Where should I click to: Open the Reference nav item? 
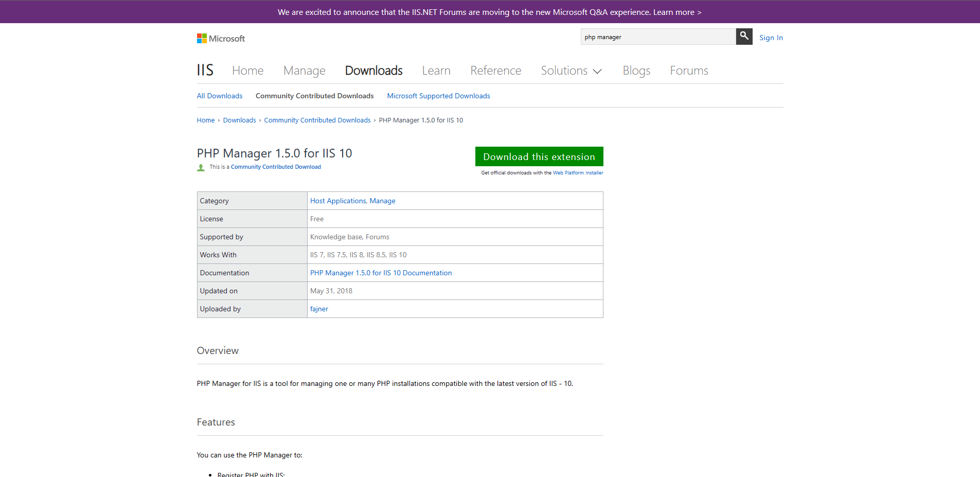pyautogui.click(x=495, y=70)
